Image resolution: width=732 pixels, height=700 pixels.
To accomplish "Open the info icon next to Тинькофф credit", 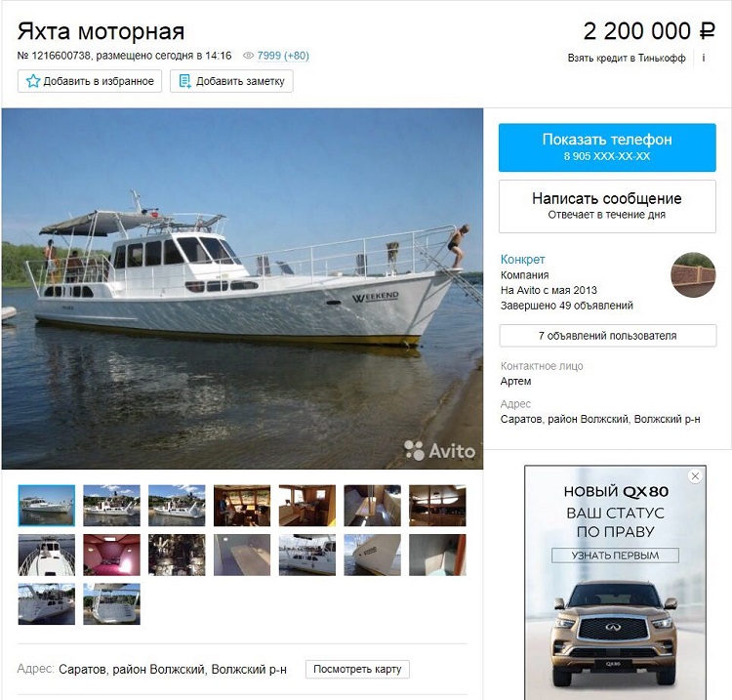I will 703,58.
